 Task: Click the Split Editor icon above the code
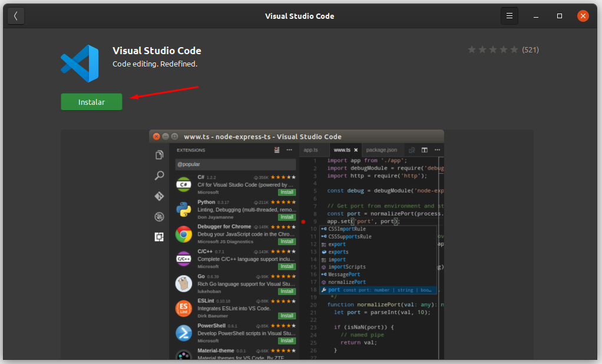pos(425,150)
